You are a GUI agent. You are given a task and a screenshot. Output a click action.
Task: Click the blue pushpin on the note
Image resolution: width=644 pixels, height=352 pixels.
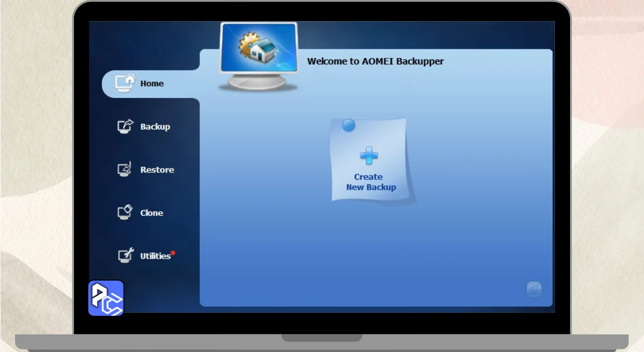click(x=349, y=125)
